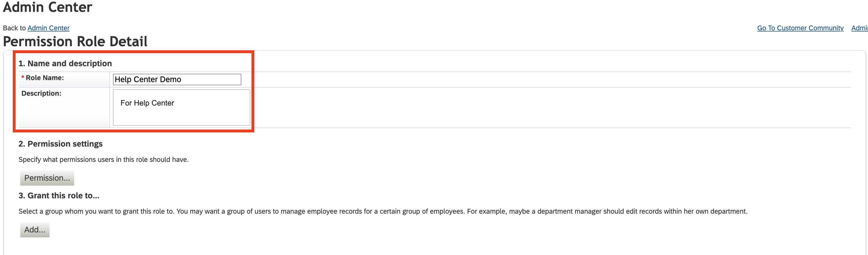Click the 'Role Name:' label
The height and width of the screenshot is (255, 868).
pyautogui.click(x=45, y=78)
